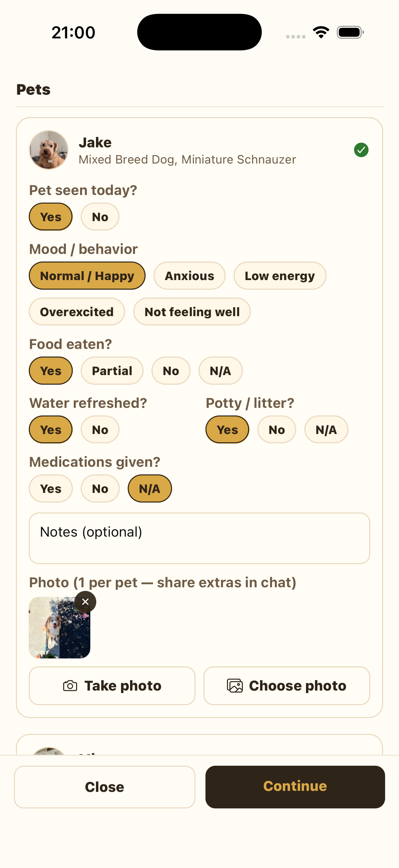Viewport: 399px width, 868px height.
Task: Tap the Continue button
Action: 295,787
